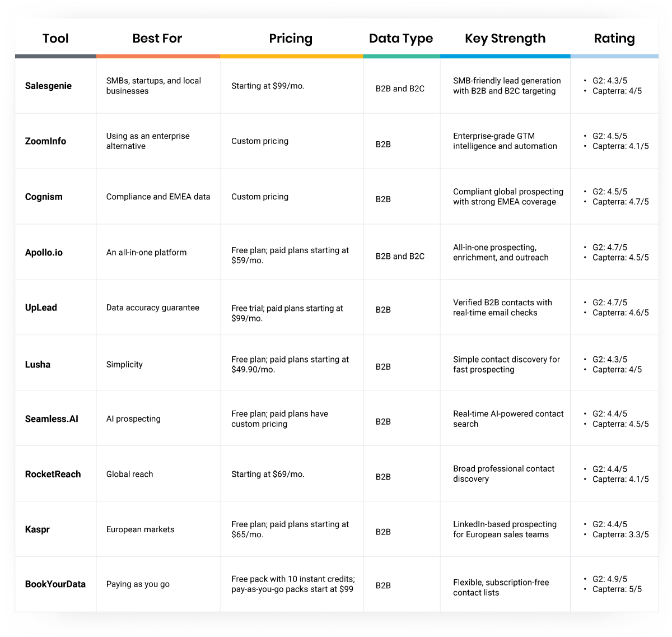Click RocketReach's 'Capterra: 4.1/5' rating
This screenshot has height=637, width=672.
click(620, 479)
